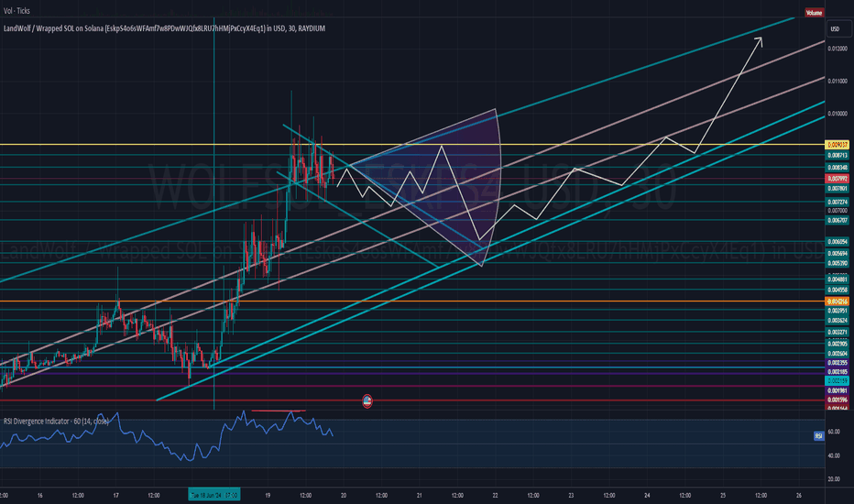854x504 pixels.
Task: Click the cyan 0.002159 price label
Action: tap(838, 381)
